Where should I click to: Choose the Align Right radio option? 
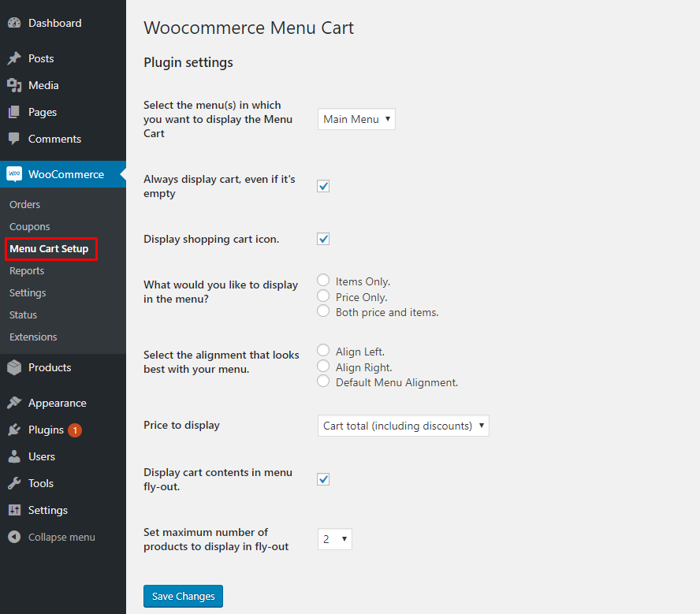click(323, 367)
